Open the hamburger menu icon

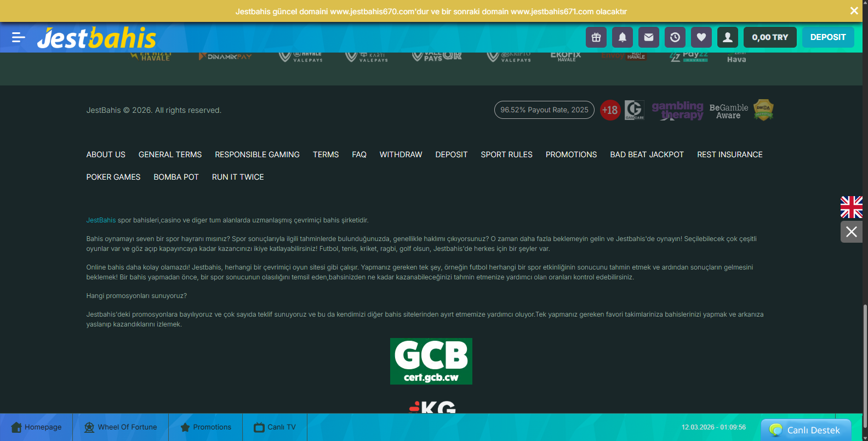coord(19,37)
